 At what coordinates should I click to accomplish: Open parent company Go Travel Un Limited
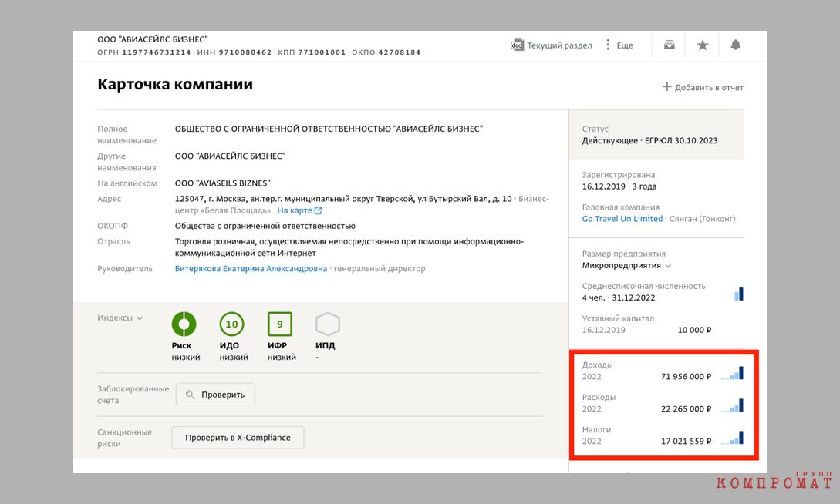point(622,219)
